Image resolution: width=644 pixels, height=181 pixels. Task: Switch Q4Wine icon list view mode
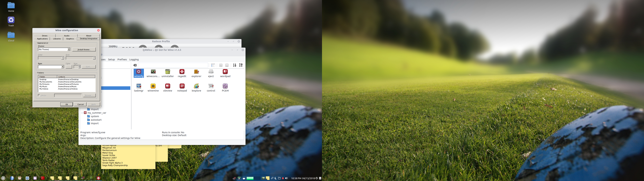pos(213,65)
